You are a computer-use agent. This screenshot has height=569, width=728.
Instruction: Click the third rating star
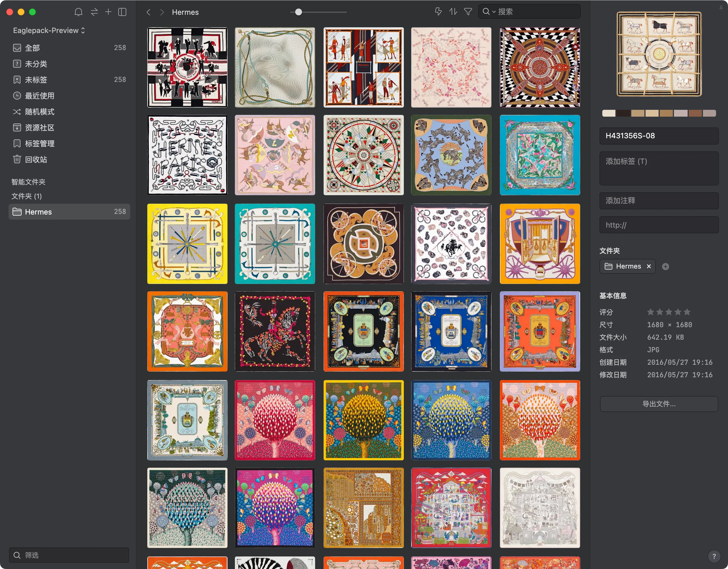669,312
